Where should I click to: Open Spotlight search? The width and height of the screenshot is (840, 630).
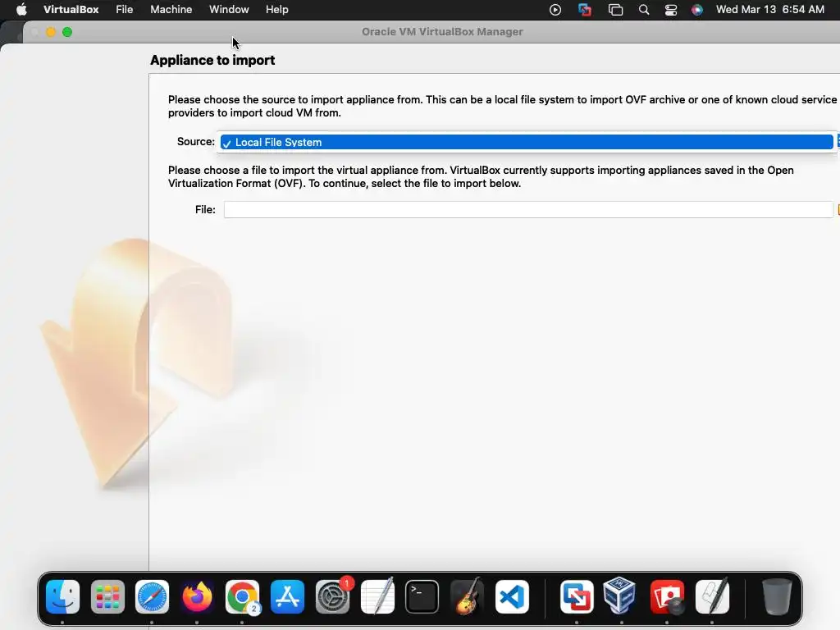coord(644,10)
